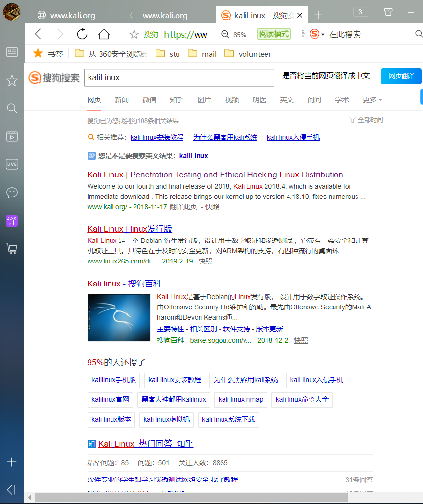
Task: Open the skin shirt icon in title bar
Action: [x=388, y=12]
